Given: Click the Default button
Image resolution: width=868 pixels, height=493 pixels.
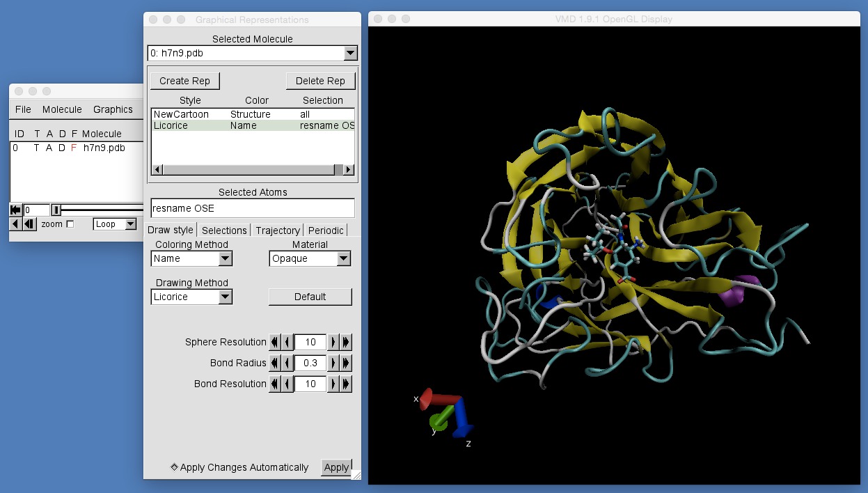Looking at the screenshot, I should (310, 297).
